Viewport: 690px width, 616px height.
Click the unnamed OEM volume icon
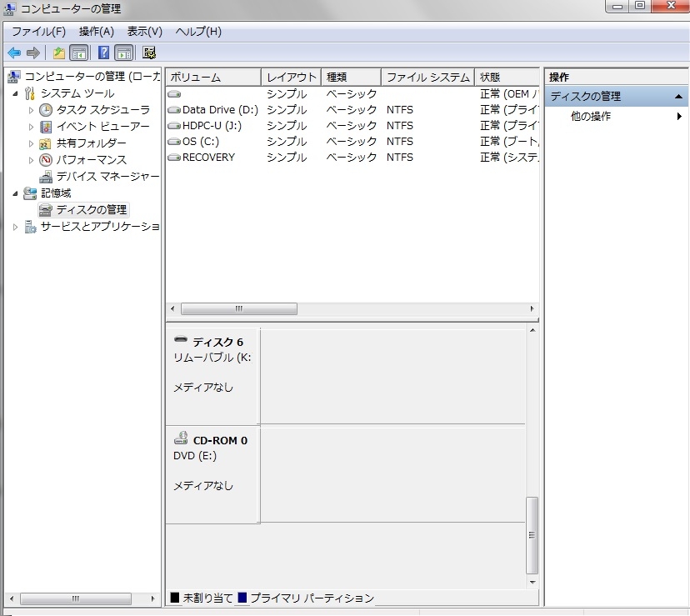point(174,94)
